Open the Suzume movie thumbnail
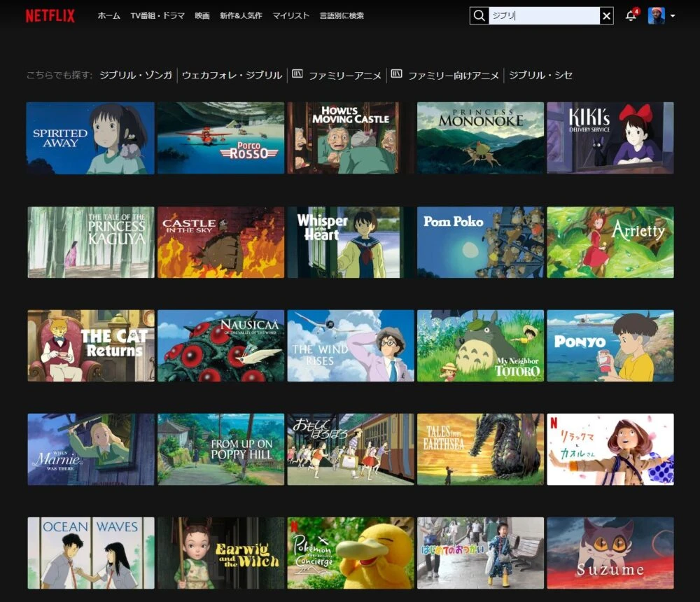The width and height of the screenshot is (700, 602). coord(610,553)
